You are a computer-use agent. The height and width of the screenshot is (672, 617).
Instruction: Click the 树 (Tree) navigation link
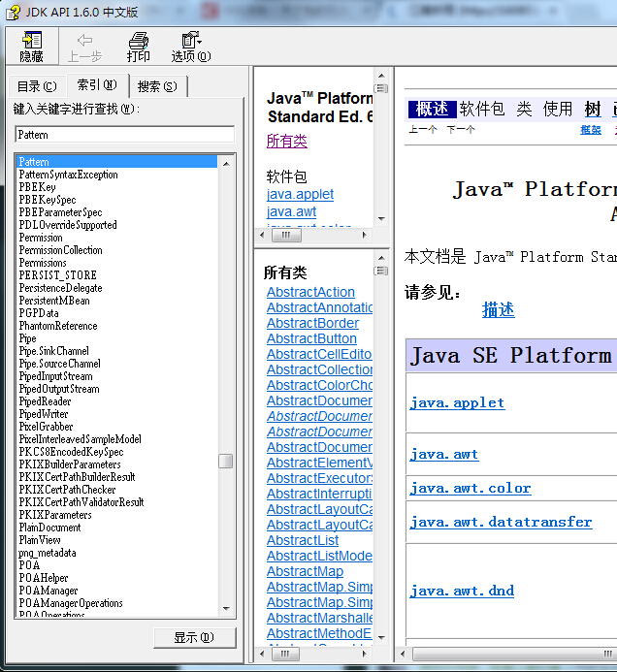[x=593, y=109]
